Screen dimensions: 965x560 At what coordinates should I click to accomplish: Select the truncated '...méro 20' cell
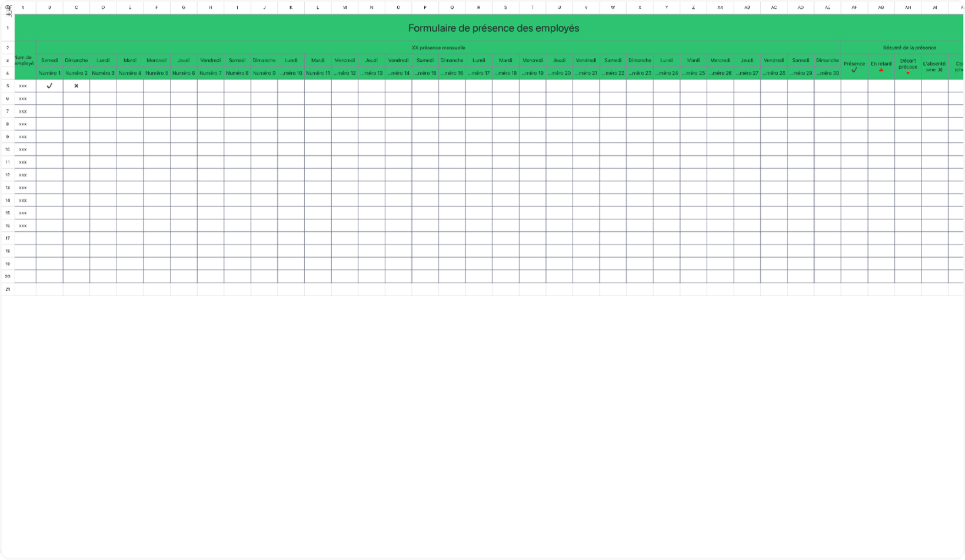(x=559, y=73)
